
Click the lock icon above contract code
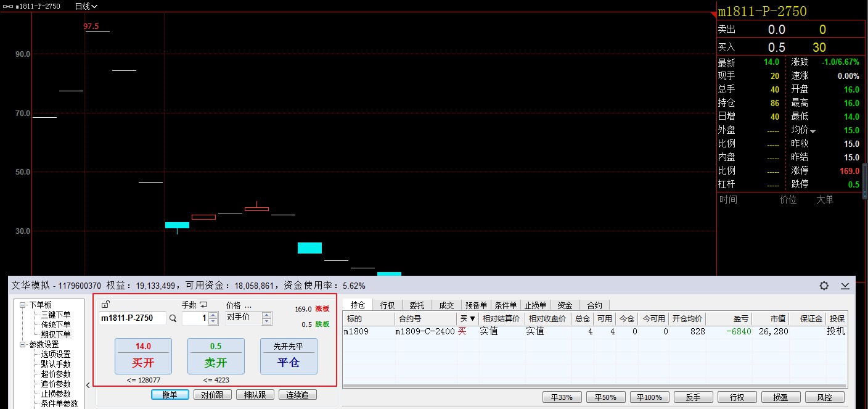(x=105, y=305)
